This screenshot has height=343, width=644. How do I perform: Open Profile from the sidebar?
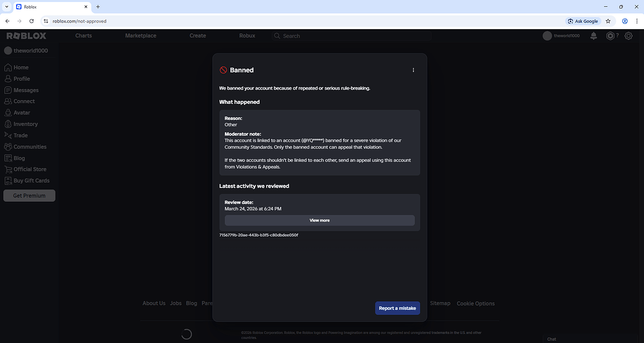[17, 79]
